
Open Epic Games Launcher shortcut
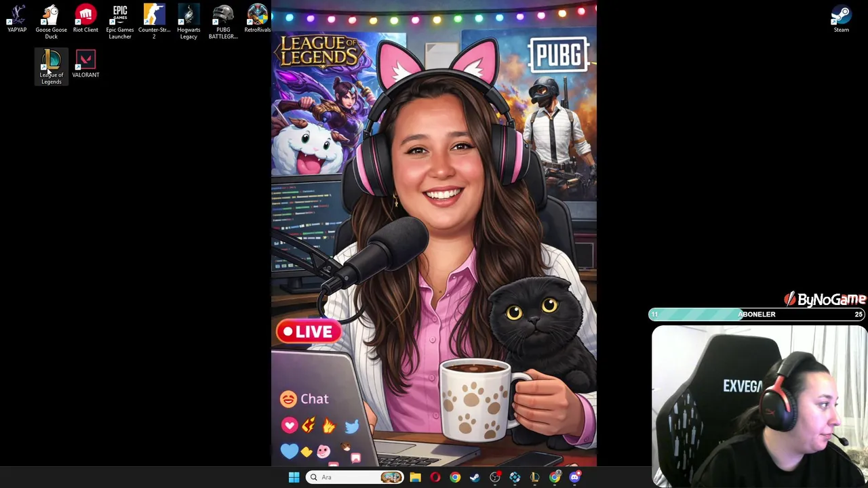[120, 22]
